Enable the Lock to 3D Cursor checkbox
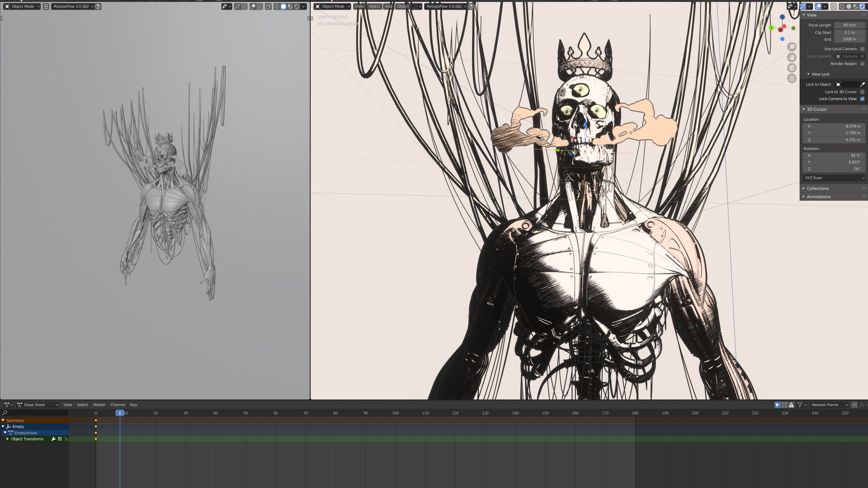The image size is (868, 488). pos(863,92)
